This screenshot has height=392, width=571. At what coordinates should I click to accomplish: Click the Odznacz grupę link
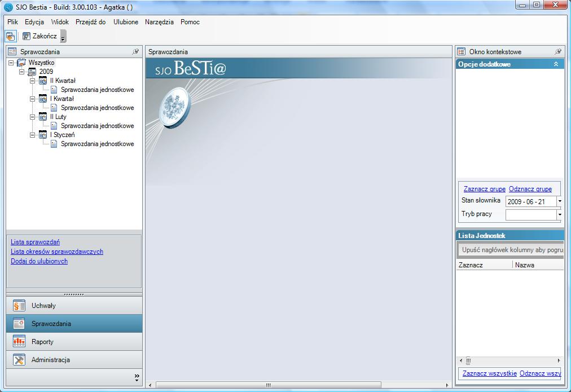point(530,189)
